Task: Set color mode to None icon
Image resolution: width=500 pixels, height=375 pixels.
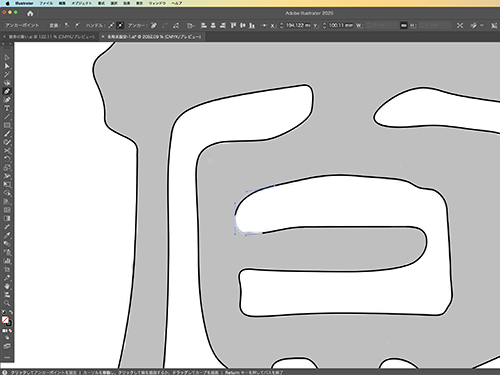Action: pos(10,331)
